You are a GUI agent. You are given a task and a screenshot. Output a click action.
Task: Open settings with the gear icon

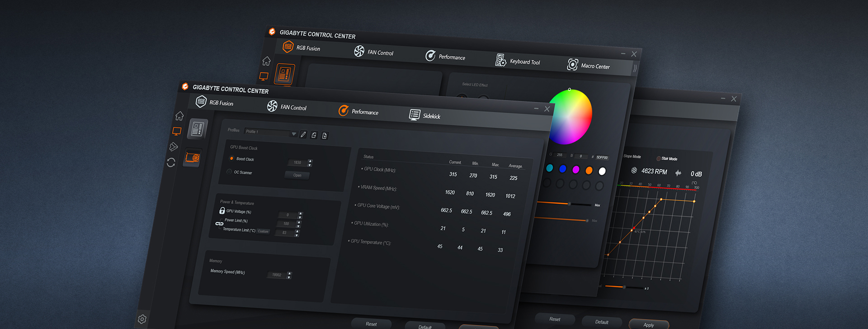pos(142,319)
